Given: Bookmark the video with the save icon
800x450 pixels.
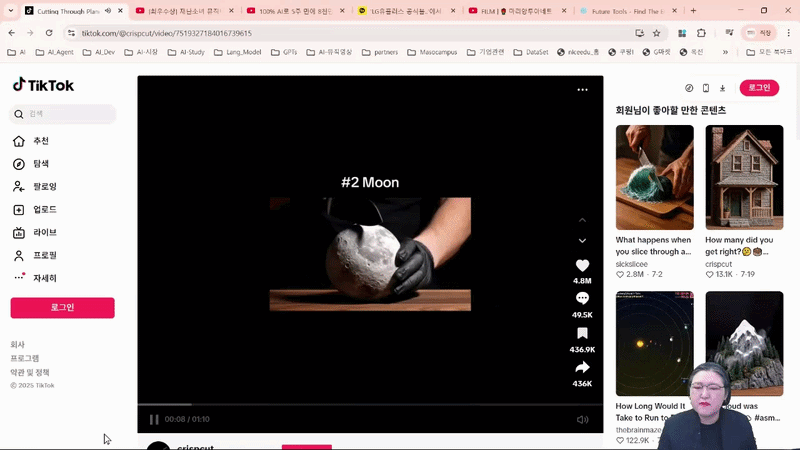Looking at the screenshot, I should (582, 334).
